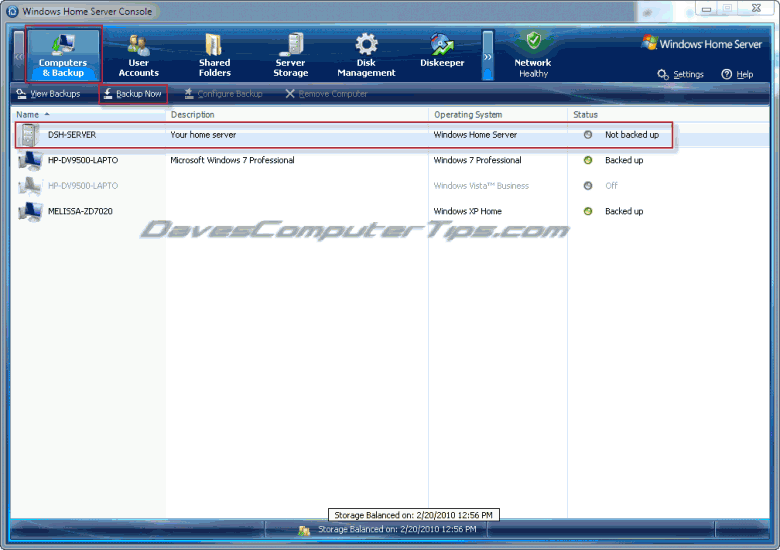This screenshot has width=780, height=550.
Task: Select the greyed-out HP-DV9500-LAPTO Vista entry
Action: coord(390,185)
